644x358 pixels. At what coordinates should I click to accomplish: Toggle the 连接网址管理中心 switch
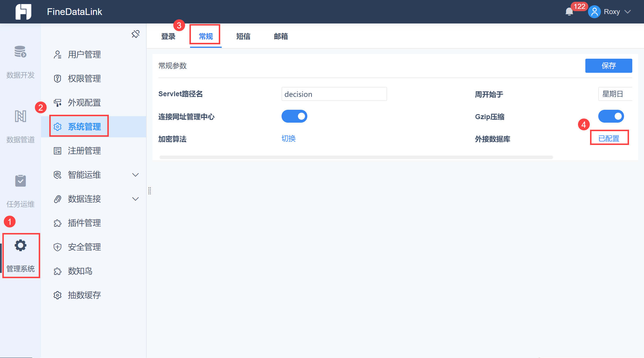[294, 116]
